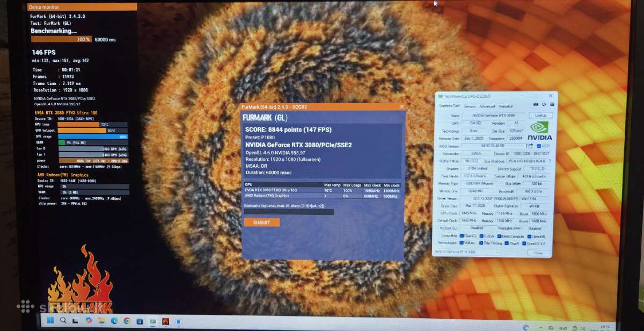Click the GPU-Z refresh icon

[x=544, y=104]
